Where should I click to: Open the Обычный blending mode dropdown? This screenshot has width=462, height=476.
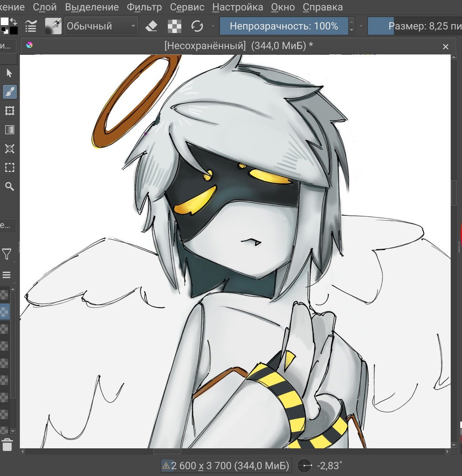(101, 26)
